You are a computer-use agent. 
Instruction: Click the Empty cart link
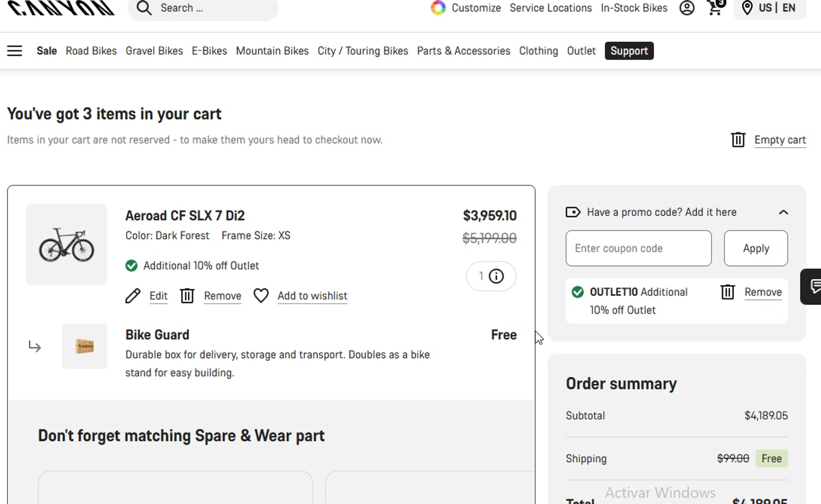tap(780, 140)
